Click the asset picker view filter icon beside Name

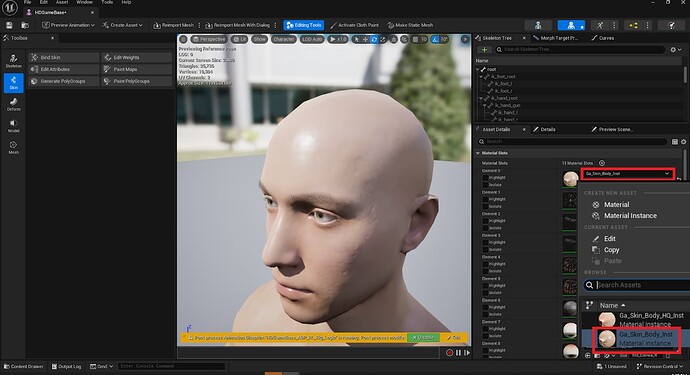coord(589,305)
